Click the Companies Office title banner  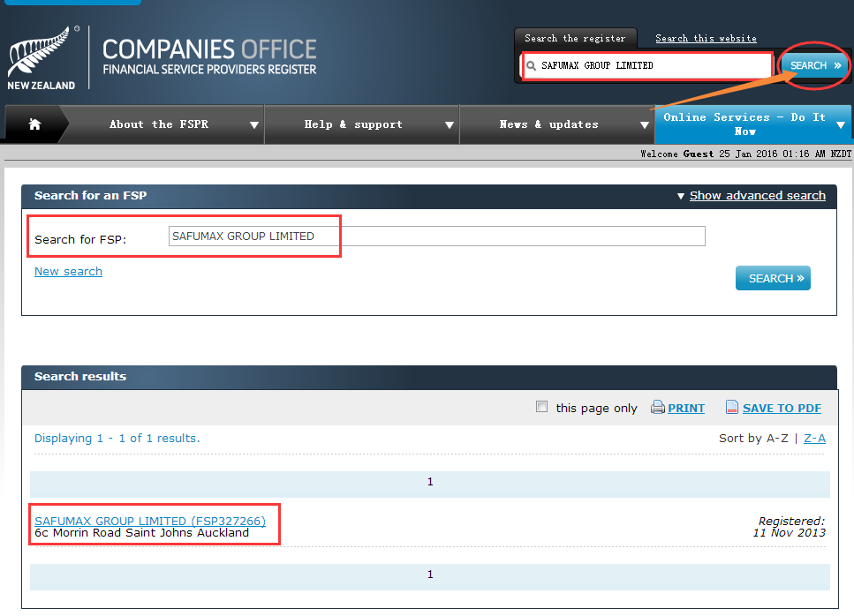209,56
